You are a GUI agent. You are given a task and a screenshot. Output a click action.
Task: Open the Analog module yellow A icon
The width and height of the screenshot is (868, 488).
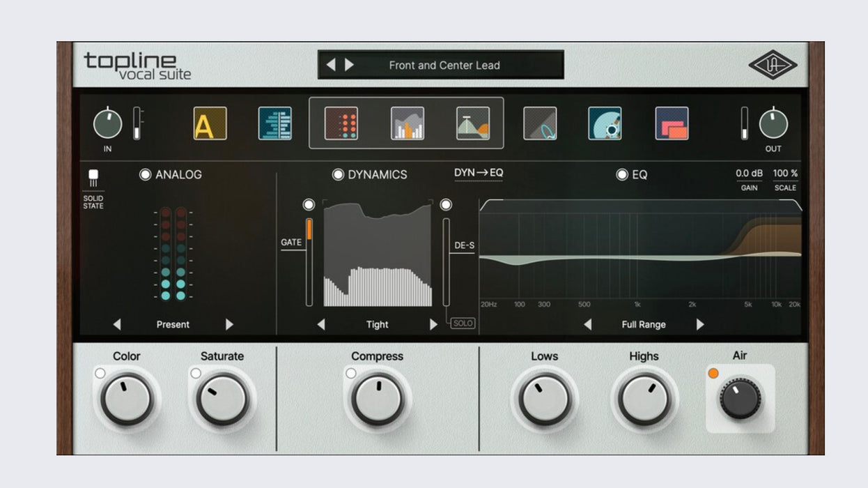[210, 123]
